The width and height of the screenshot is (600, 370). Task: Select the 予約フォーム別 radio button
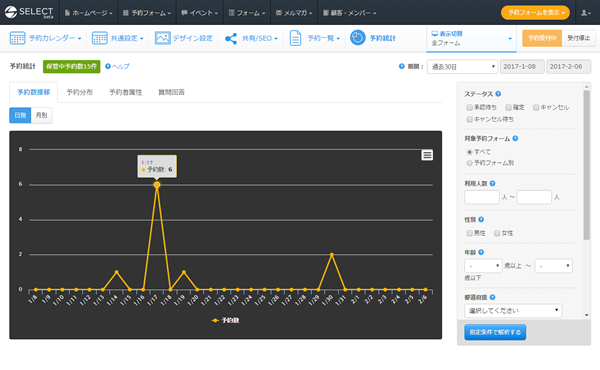[x=470, y=163]
